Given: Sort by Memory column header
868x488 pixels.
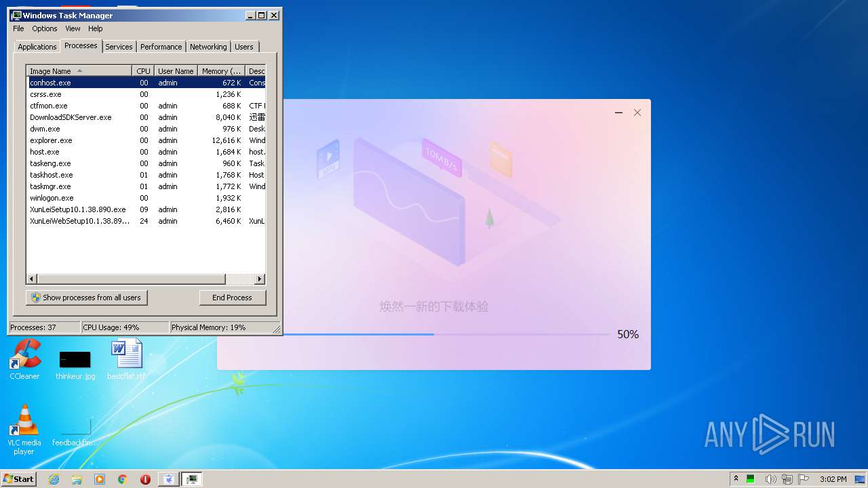Looking at the screenshot, I should [x=221, y=71].
